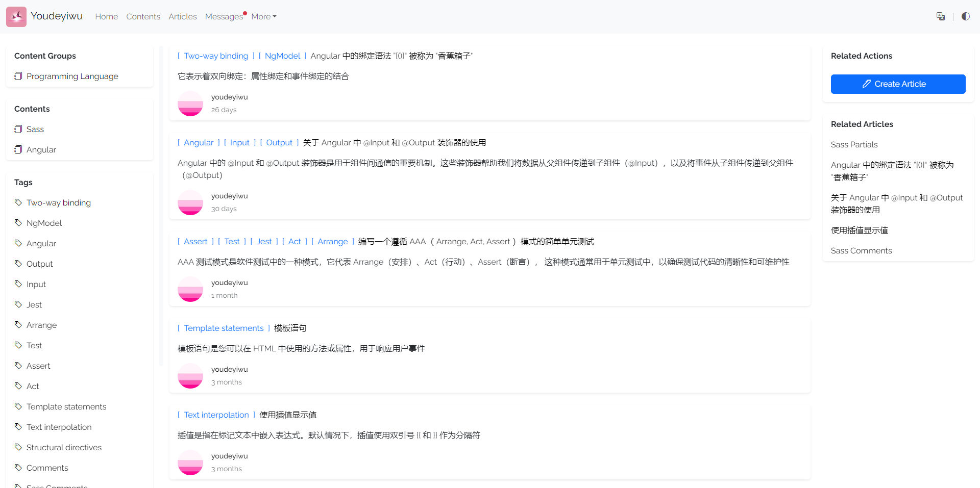Click youdeyiwu avatar on 26 days article
Viewport: 980px width, 488px height.
click(190, 104)
